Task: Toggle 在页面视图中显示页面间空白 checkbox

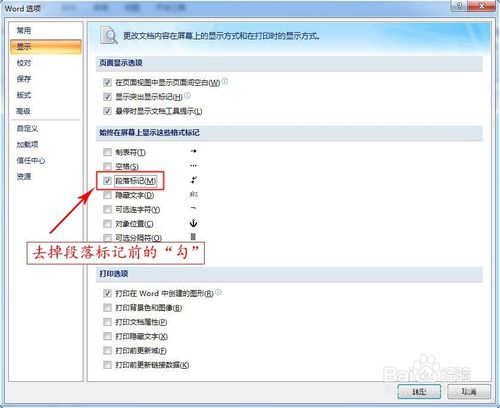Action: [x=107, y=82]
